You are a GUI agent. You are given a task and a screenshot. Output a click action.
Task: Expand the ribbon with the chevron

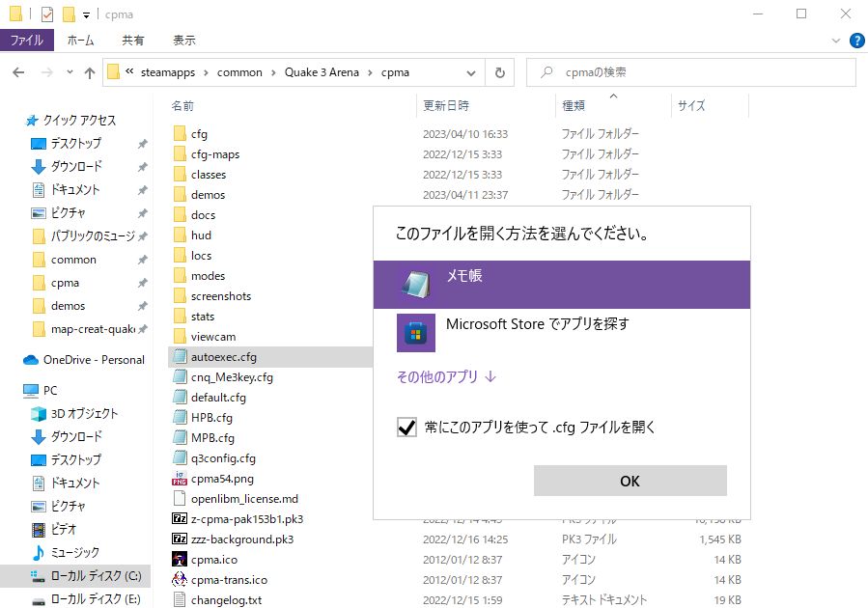836,41
